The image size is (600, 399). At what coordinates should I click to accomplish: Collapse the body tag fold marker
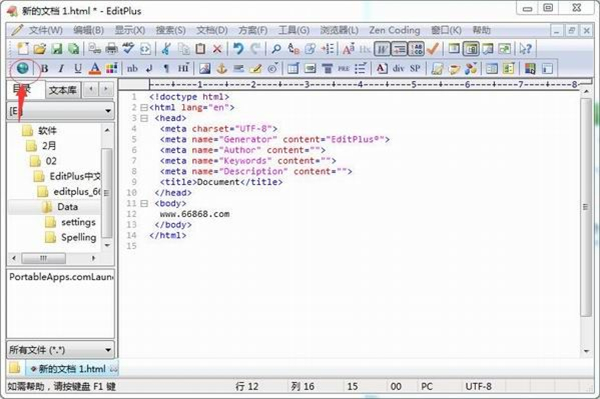pos(144,204)
